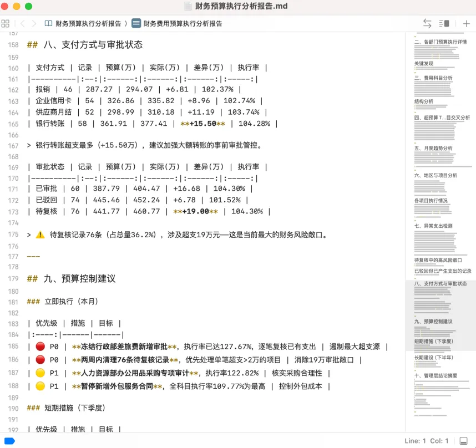
Task: Jump to 六、地区与项目分析 in outline
Action: click(436, 175)
